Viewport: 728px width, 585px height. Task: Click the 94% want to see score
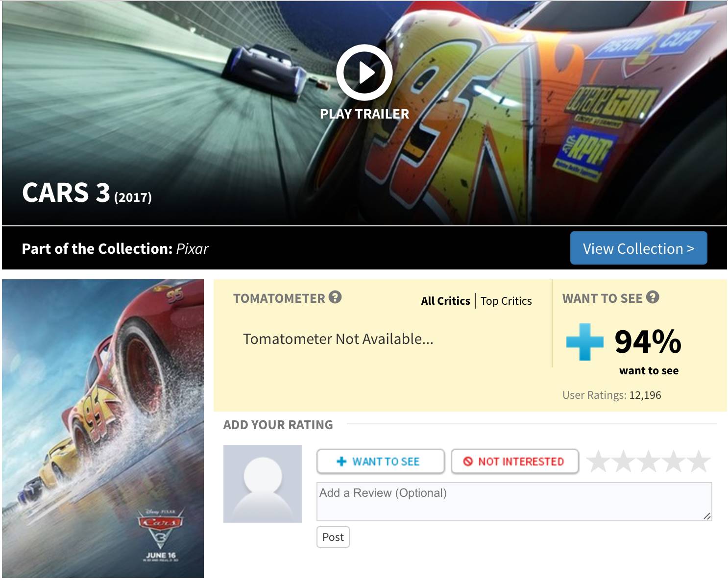coord(648,341)
